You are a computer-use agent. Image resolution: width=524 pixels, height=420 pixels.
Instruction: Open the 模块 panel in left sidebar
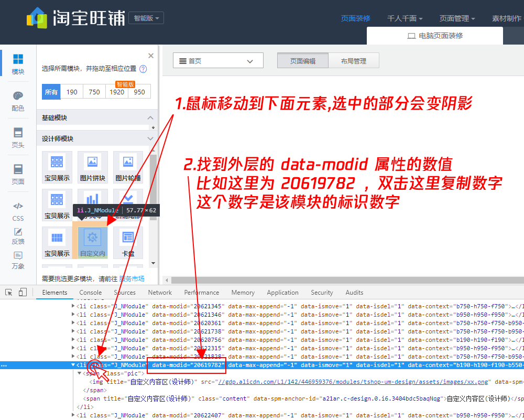pyautogui.click(x=18, y=66)
